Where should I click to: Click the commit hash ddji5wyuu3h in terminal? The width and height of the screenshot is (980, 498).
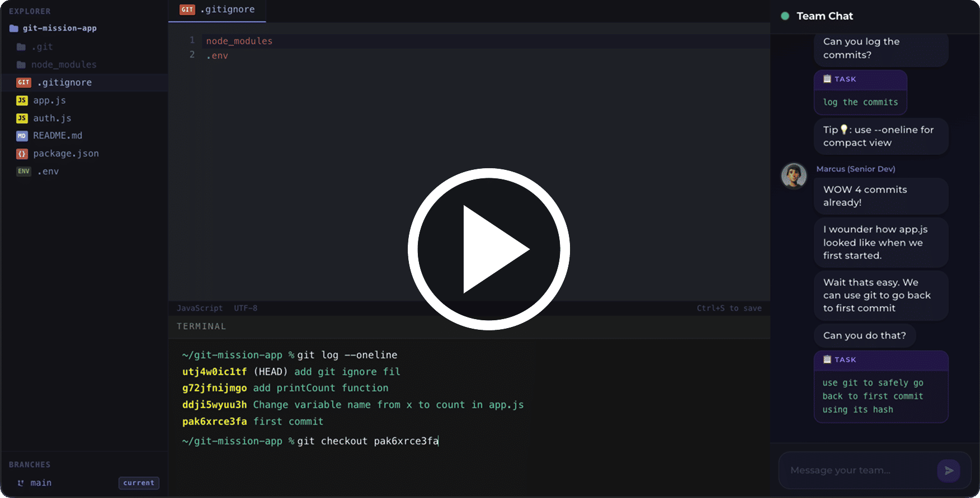click(x=214, y=405)
